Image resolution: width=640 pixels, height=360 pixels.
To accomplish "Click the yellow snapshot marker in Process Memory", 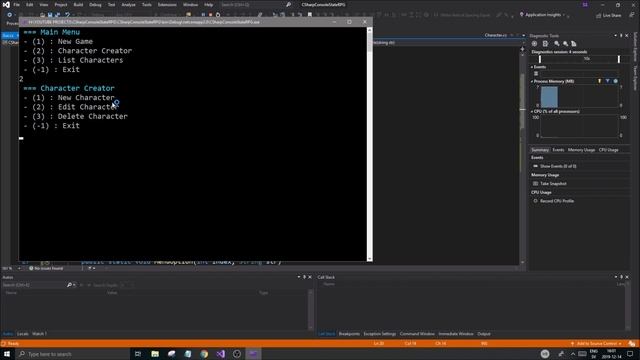I will [x=600, y=81].
